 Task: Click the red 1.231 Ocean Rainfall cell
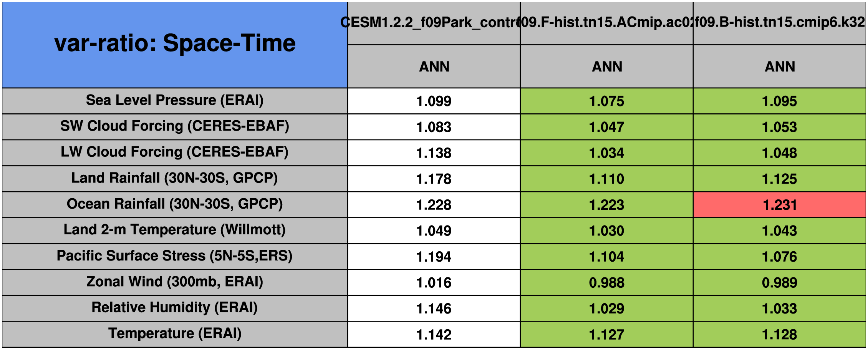click(x=779, y=205)
